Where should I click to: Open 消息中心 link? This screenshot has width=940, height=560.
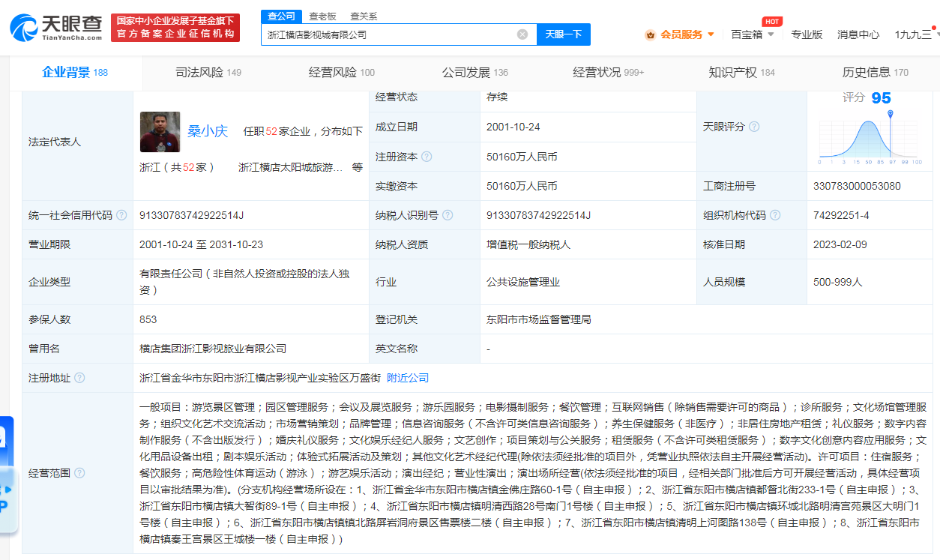(x=858, y=34)
